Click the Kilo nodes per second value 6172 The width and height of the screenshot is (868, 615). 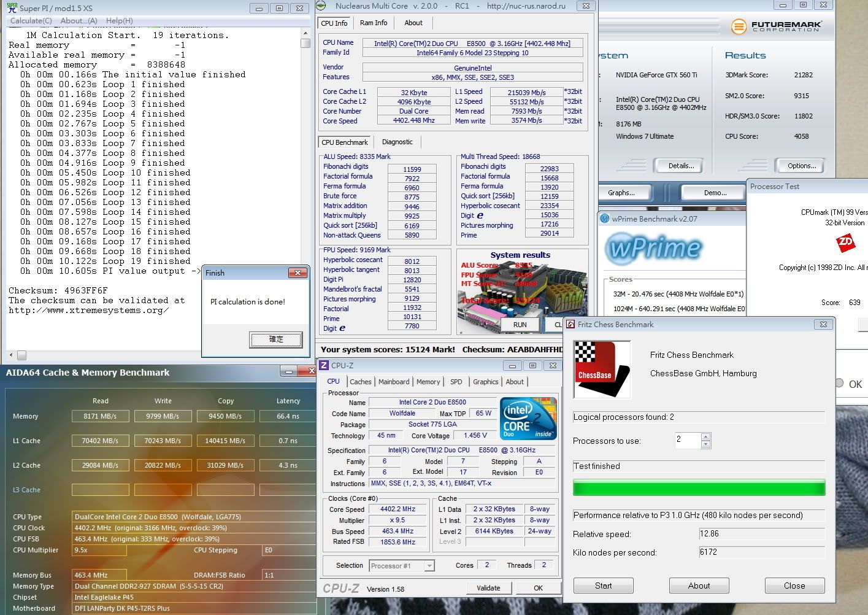[762, 552]
